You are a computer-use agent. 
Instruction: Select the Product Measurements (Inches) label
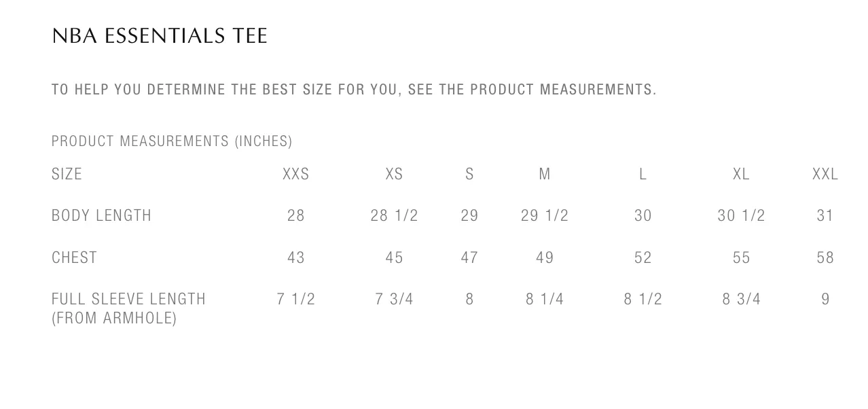point(172,141)
